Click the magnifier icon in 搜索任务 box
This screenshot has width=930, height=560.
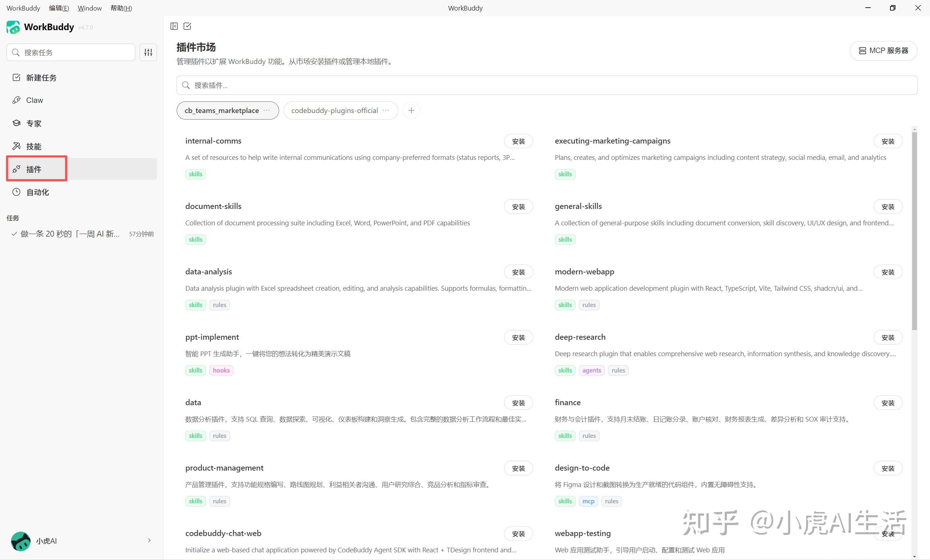click(16, 52)
